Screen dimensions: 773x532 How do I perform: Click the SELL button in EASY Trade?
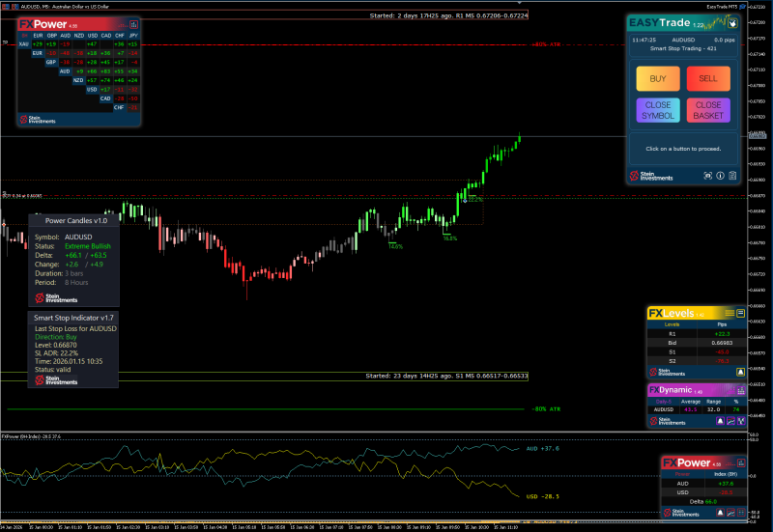click(x=708, y=79)
